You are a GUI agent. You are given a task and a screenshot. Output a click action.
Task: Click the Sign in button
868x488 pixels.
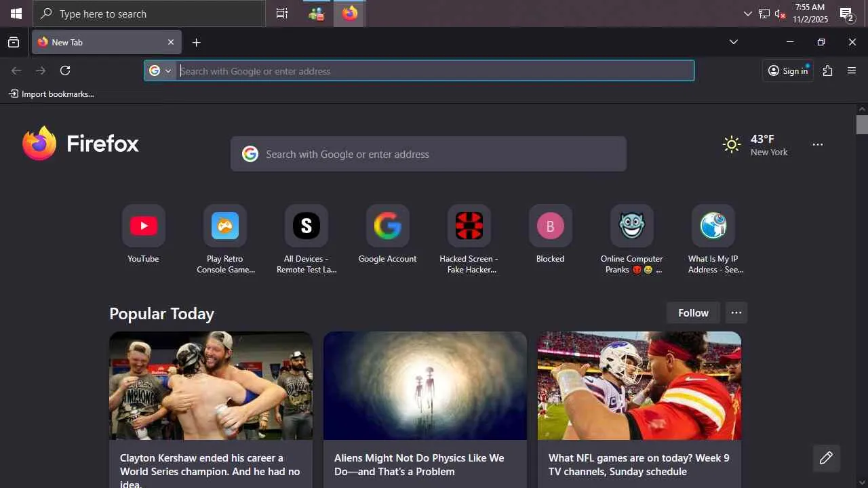(x=788, y=70)
